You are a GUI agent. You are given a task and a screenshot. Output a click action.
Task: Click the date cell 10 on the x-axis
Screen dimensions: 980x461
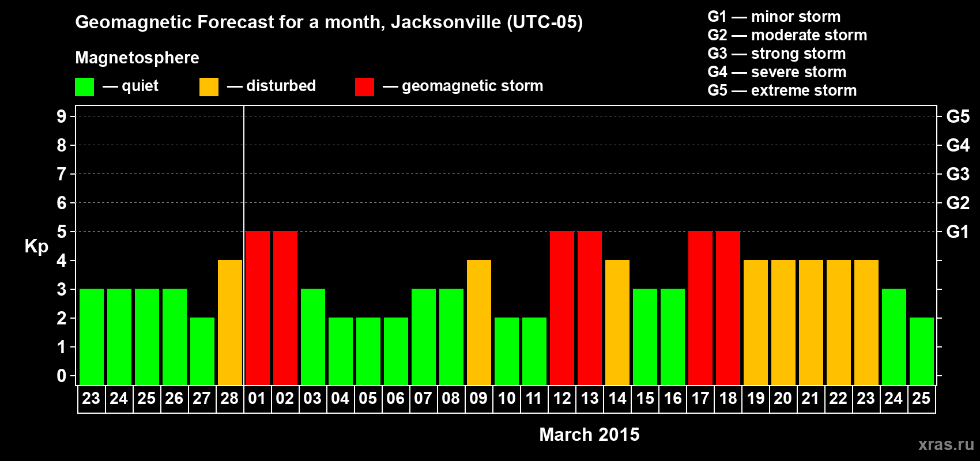(x=506, y=399)
